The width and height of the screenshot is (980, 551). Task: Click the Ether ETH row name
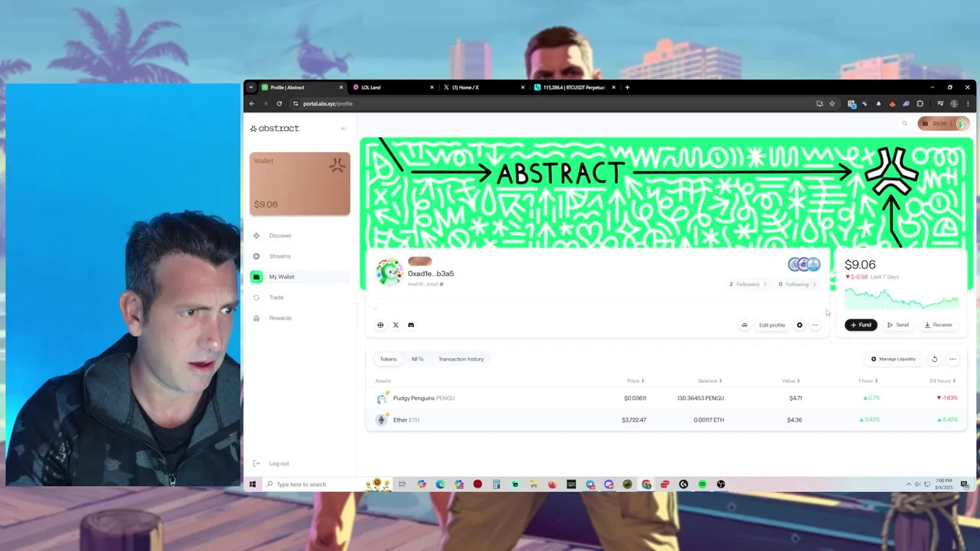tap(406, 420)
